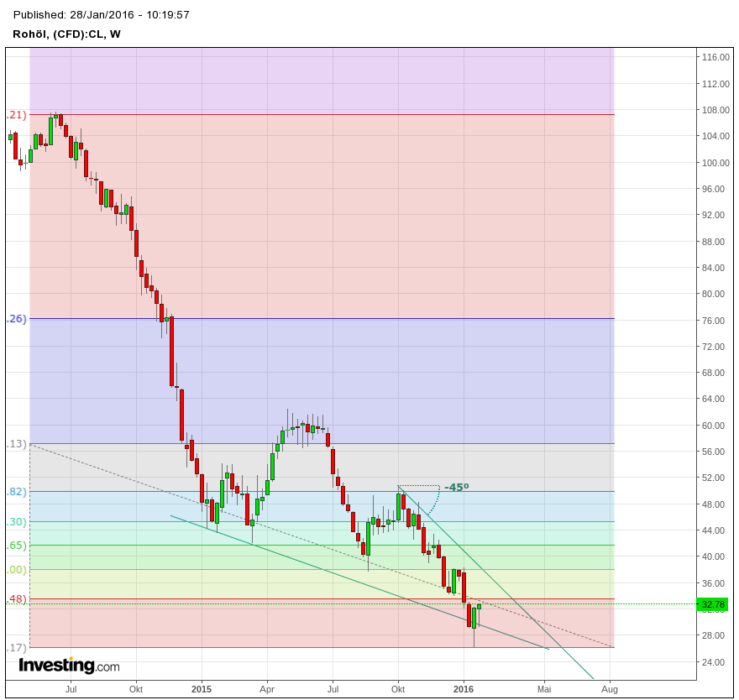Image resolution: width=739 pixels, height=700 pixels.
Task: Click the 2016 label on time axis
Action: 464,689
